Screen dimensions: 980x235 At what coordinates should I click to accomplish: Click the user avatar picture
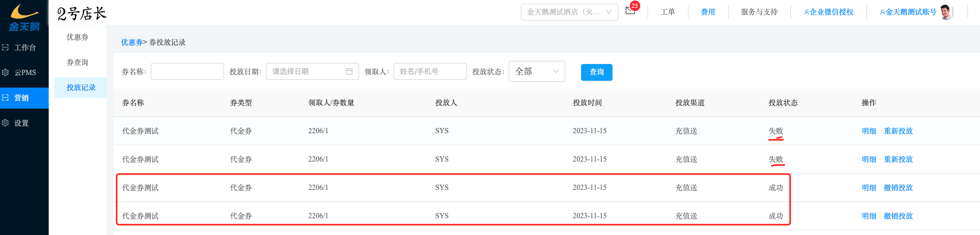coord(945,12)
